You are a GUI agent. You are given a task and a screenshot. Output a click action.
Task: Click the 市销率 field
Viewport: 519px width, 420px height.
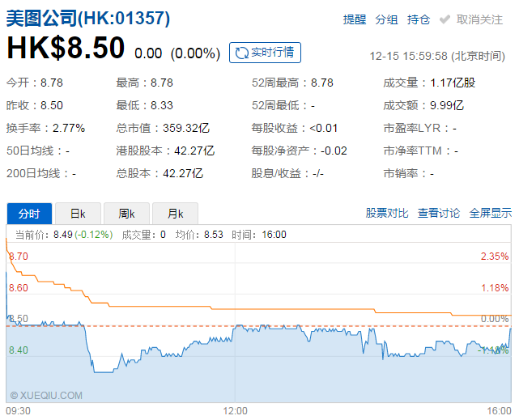408,173
